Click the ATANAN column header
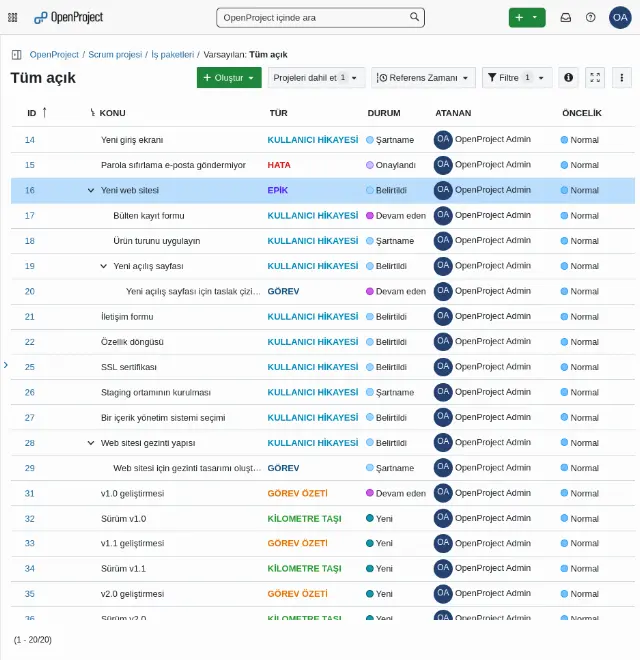640x660 pixels. [453, 113]
